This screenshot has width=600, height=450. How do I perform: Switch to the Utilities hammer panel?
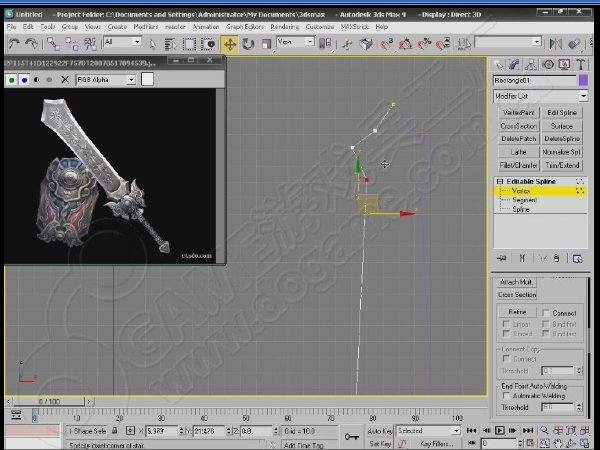tap(581, 65)
